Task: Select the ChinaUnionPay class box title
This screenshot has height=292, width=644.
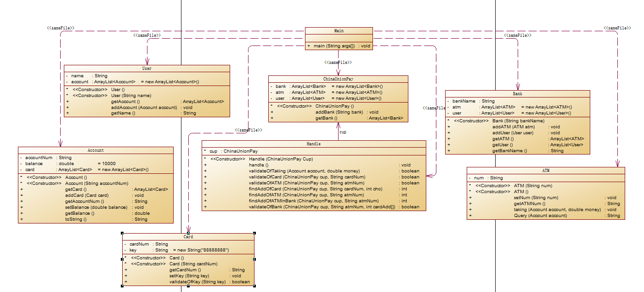Action: [x=338, y=79]
